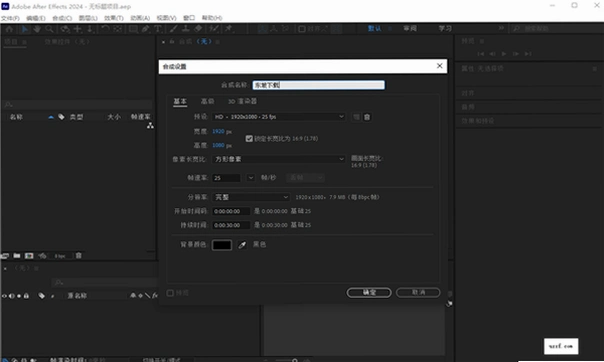Switch to the Default workspace
Viewport: 604px width, 362px height.
tap(374, 29)
